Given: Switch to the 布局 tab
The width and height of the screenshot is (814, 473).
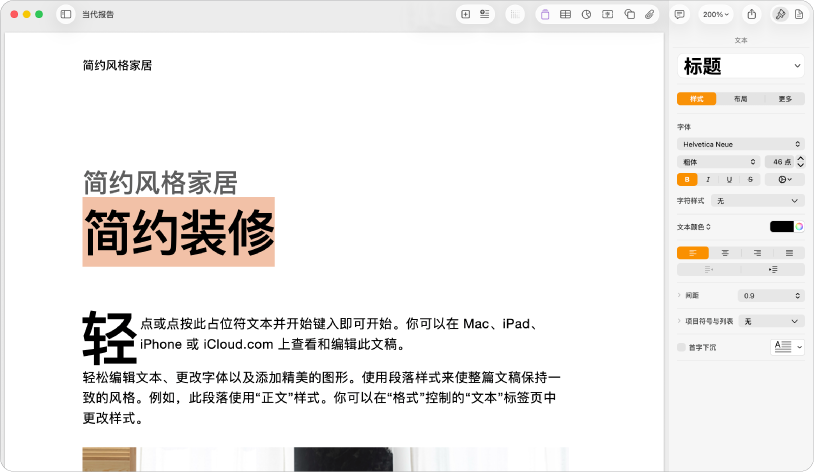Looking at the screenshot, I should point(740,99).
